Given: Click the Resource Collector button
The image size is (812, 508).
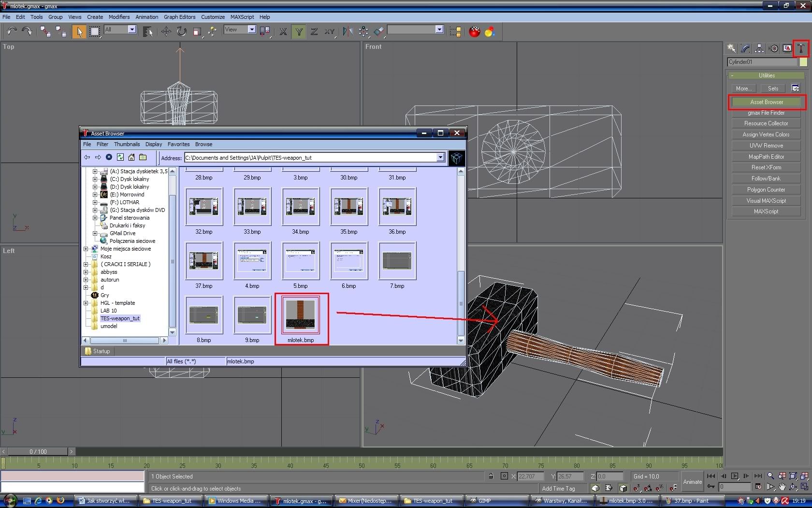Looking at the screenshot, I should tap(766, 123).
